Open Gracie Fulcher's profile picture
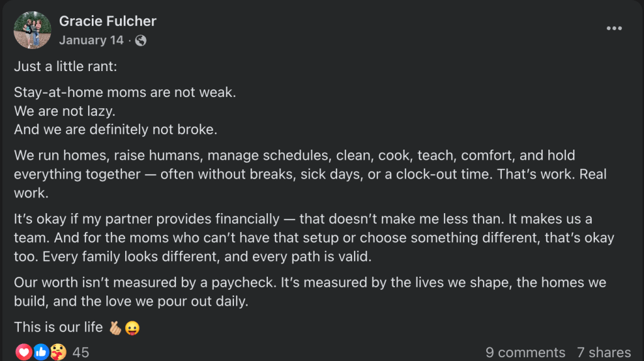Viewport: 644px width, 361px height. point(32,31)
